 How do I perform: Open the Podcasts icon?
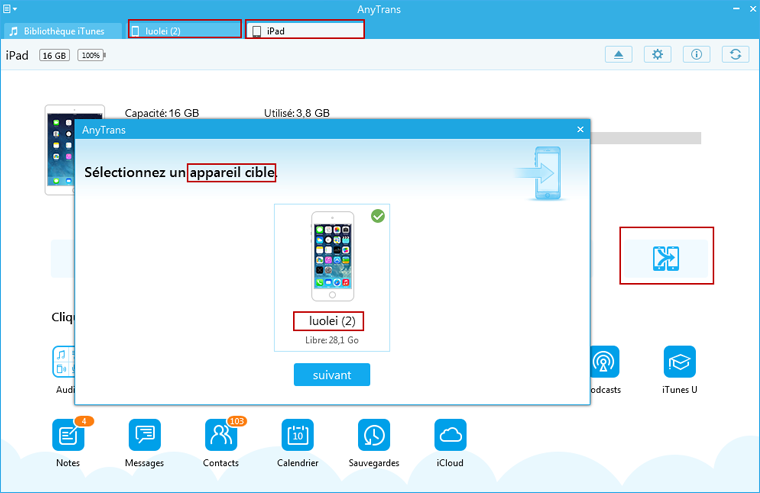click(x=604, y=362)
